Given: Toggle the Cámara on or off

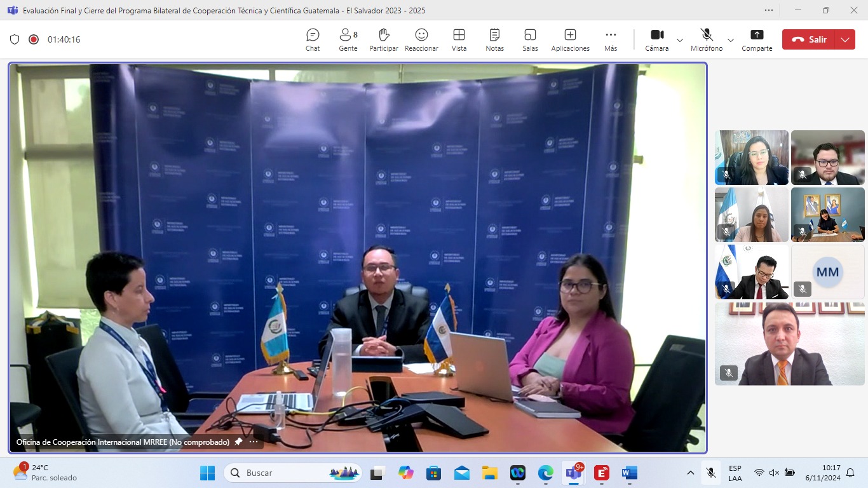Looking at the screenshot, I should coord(656,39).
